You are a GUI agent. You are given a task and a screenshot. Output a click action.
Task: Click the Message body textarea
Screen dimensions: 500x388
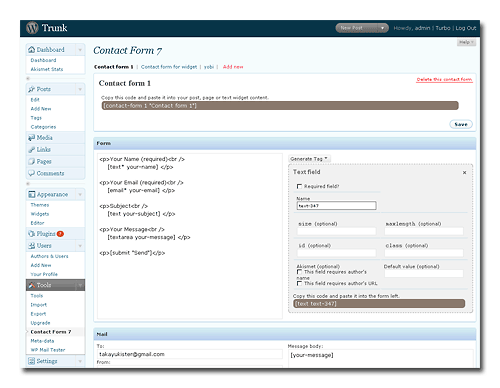[380, 358]
